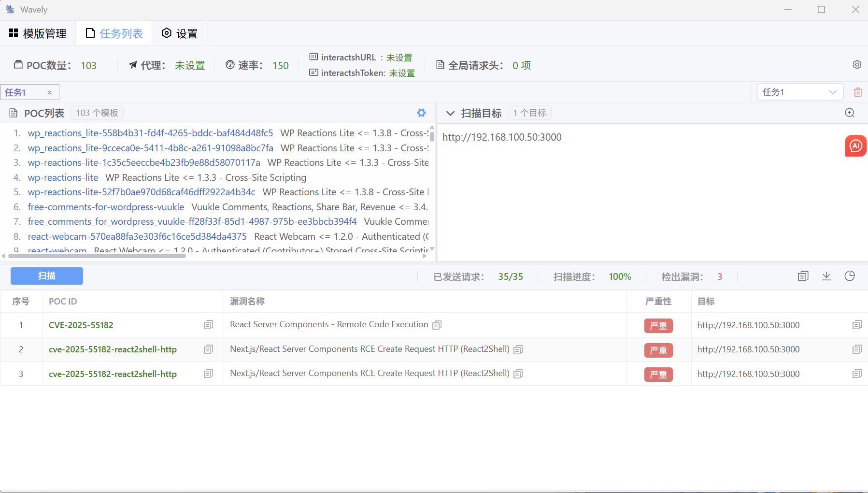Open global config gear icon at right
The width and height of the screenshot is (868, 493).
857,65
